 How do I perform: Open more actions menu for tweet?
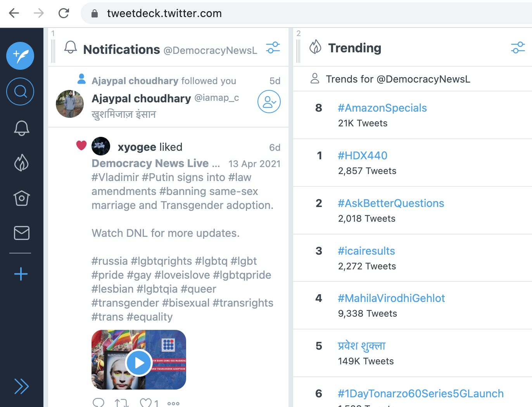click(173, 403)
